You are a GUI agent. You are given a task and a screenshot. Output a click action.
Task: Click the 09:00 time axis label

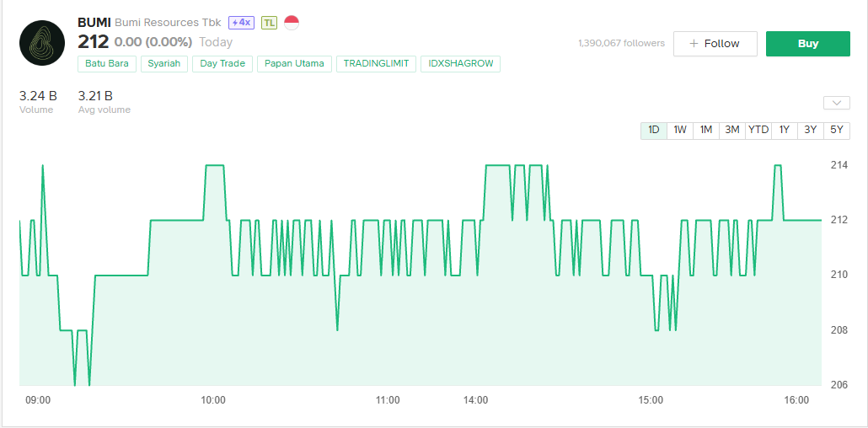[38, 399]
